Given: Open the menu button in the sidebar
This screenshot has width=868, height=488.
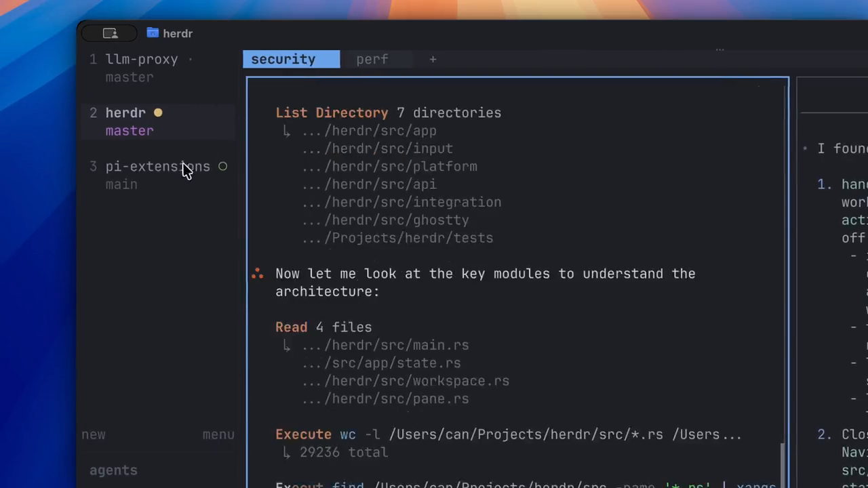Looking at the screenshot, I should (x=218, y=434).
